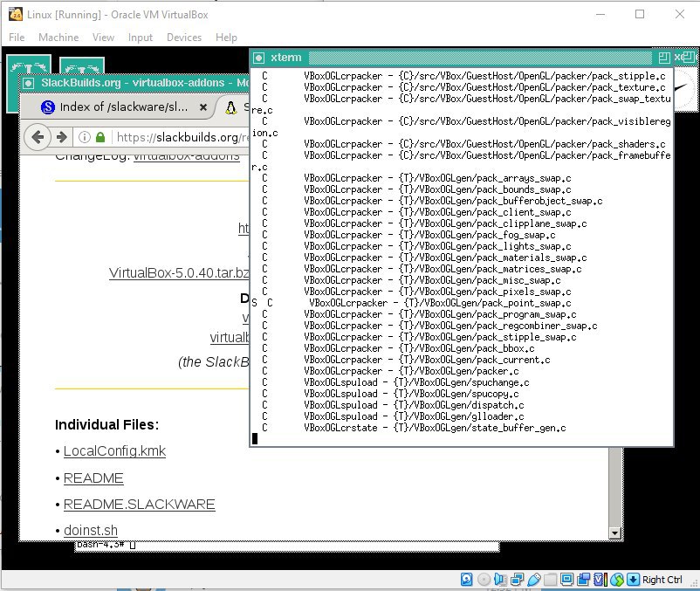Go back in the browser
The image size is (700, 591).
point(38,137)
